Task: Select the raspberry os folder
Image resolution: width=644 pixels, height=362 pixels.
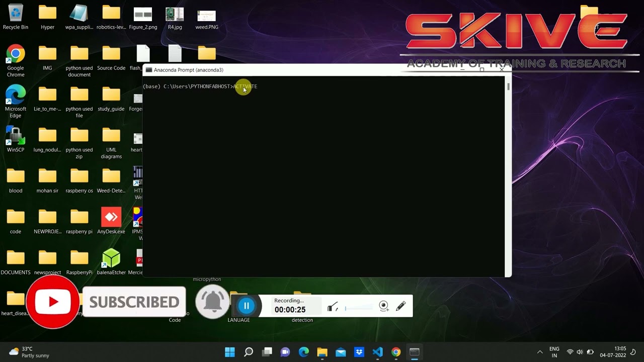Action: [79, 180]
